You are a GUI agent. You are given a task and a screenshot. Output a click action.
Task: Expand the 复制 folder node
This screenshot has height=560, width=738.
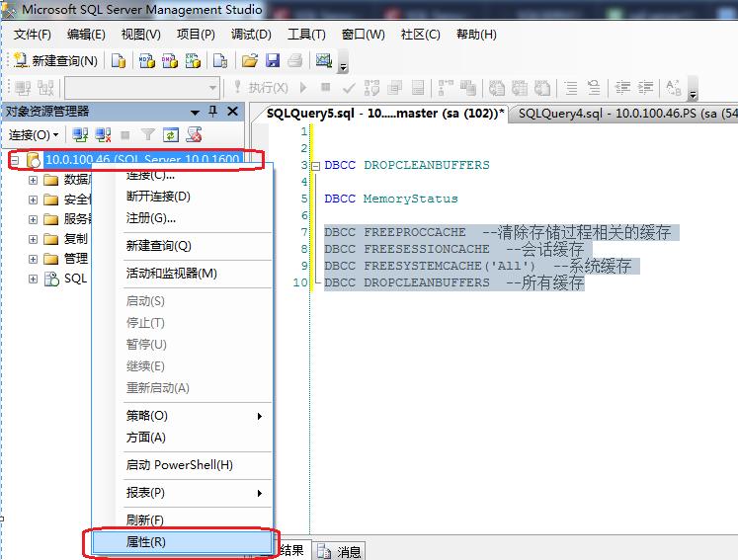pos(33,239)
